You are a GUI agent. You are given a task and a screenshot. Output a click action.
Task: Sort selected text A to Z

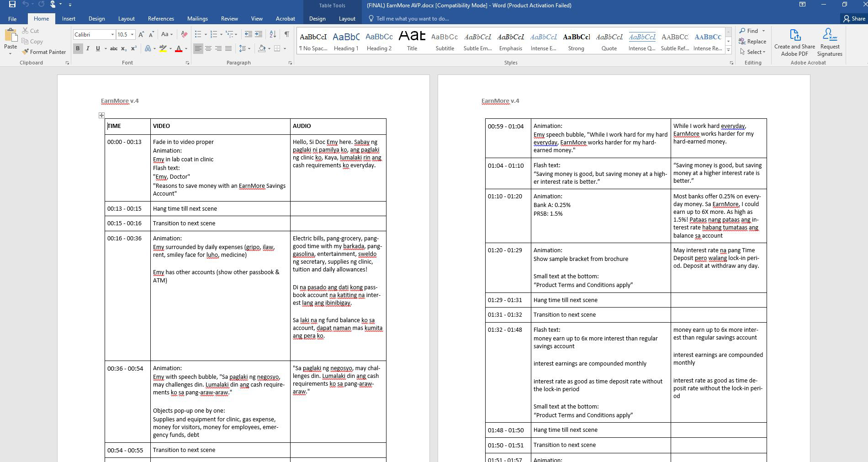(273, 34)
